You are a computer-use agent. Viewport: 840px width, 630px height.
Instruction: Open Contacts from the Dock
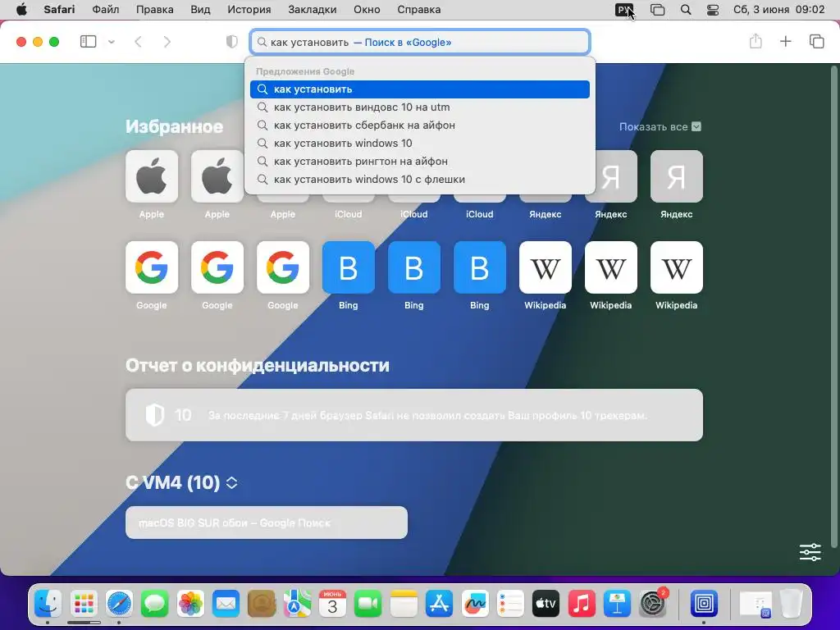coord(262,605)
